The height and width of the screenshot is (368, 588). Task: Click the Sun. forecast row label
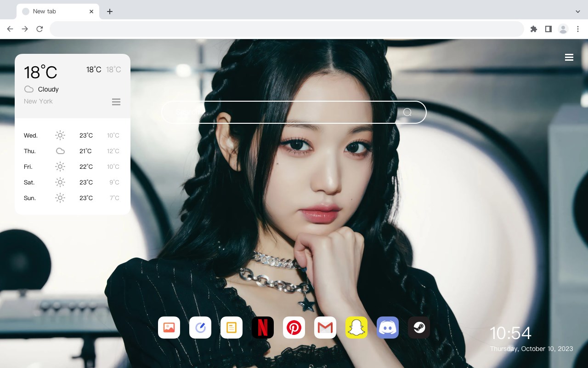pyautogui.click(x=30, y=198)
